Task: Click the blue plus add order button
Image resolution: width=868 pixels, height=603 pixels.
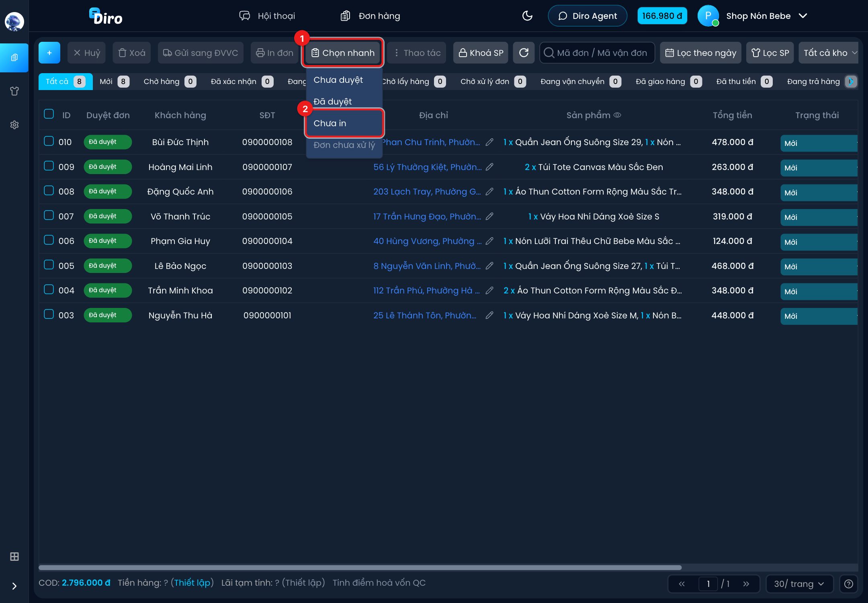Action: [49, 53]
